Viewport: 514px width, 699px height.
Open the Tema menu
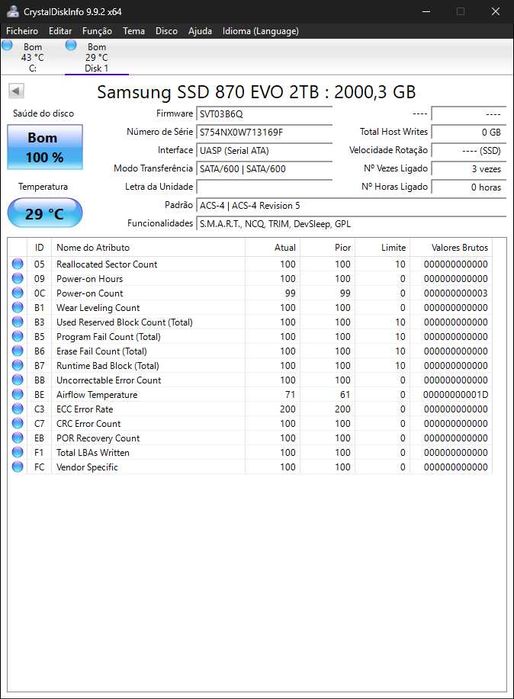(x=134, y=31)
